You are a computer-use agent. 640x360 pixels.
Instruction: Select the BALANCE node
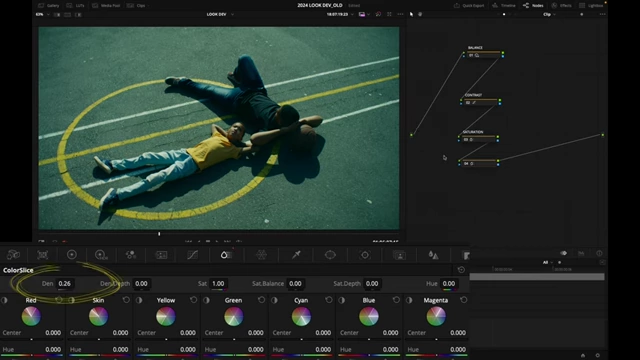(x=483, y=54)
